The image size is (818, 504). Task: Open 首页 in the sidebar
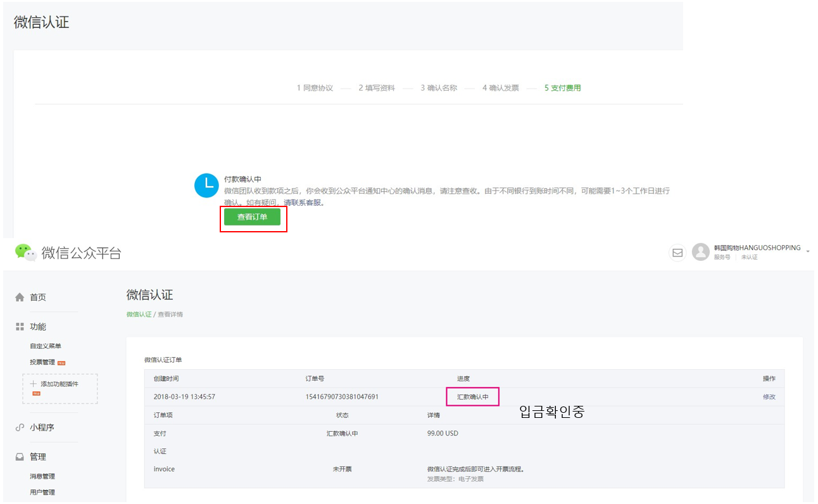pyautogui.click(x=38, y=297)
